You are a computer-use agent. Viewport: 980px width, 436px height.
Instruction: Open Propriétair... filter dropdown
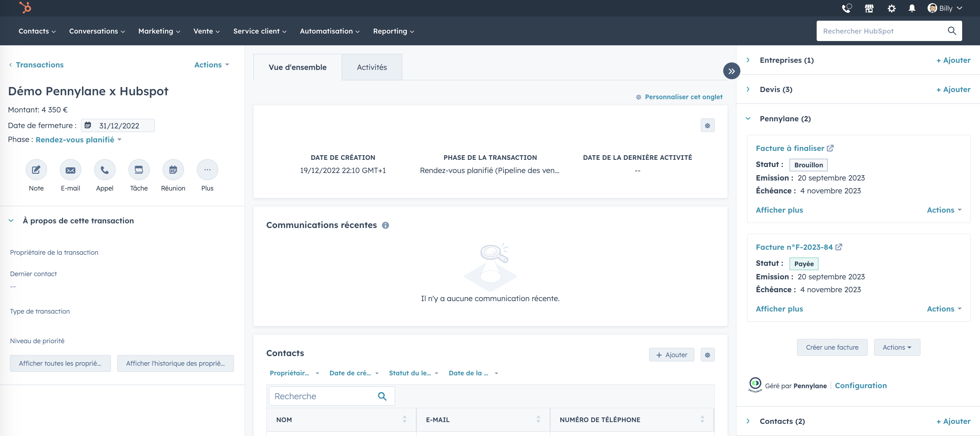pyautogui.click(x=295, y=373)
